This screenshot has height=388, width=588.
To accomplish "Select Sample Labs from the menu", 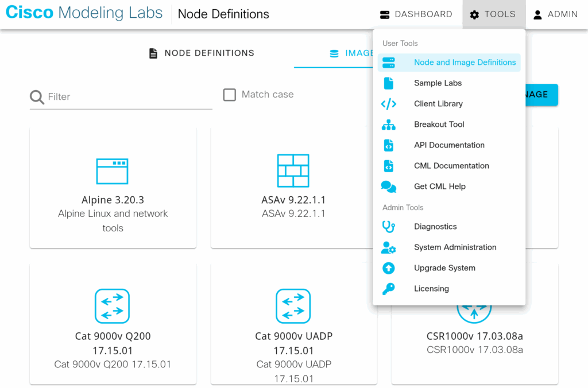I will point(438,83).
